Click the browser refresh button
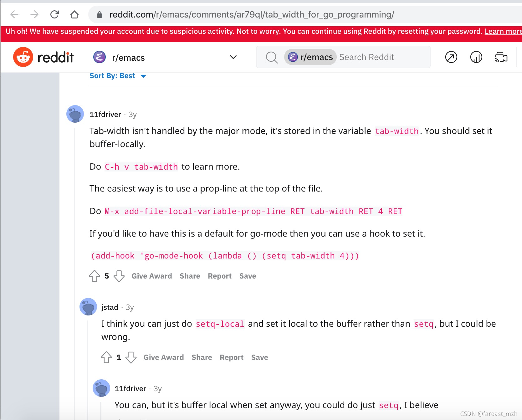Screen dimensions: 522x420 [54, 14]
